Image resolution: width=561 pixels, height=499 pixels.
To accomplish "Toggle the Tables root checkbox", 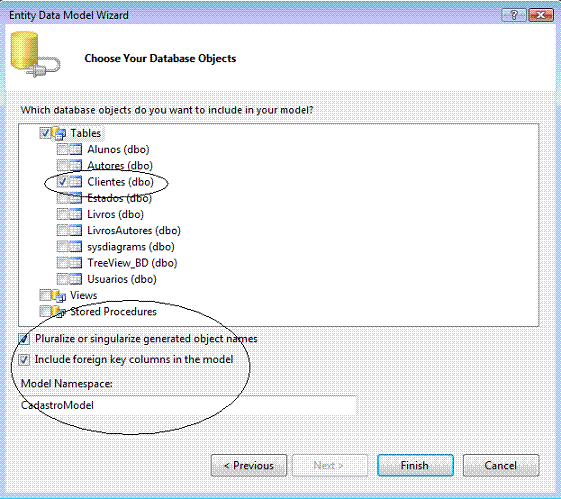I will click(x=45, y=133).
